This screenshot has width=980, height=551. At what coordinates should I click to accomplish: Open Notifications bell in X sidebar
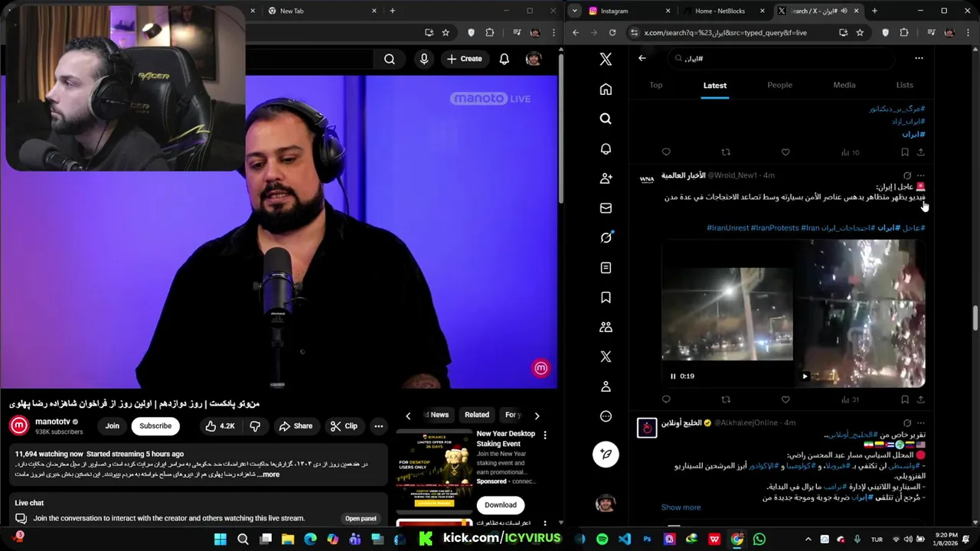(606, 148)
